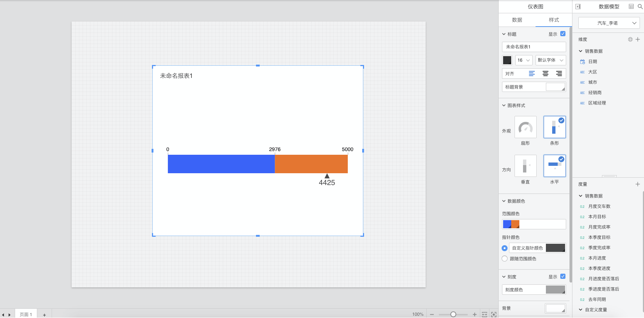Viewport: 644px width, 318px height.
Task: Collapse the 自定义度量 group
Action: (581, 310)
